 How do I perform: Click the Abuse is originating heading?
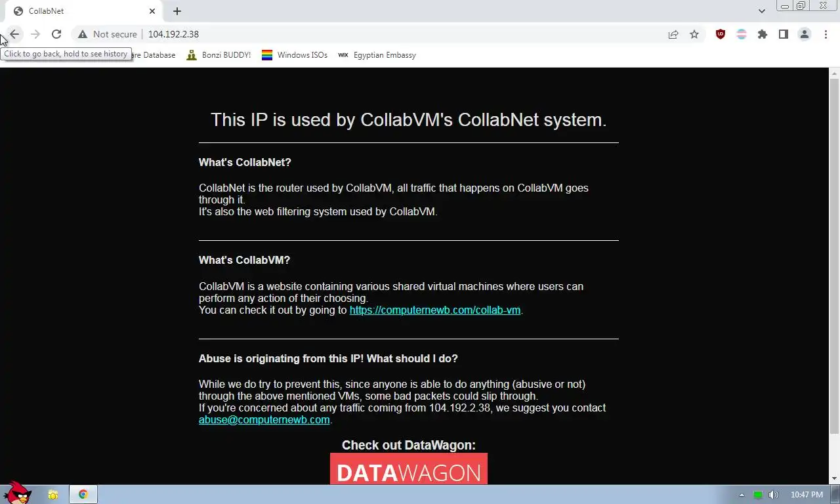pyautogui.click(x=328, y=358)
